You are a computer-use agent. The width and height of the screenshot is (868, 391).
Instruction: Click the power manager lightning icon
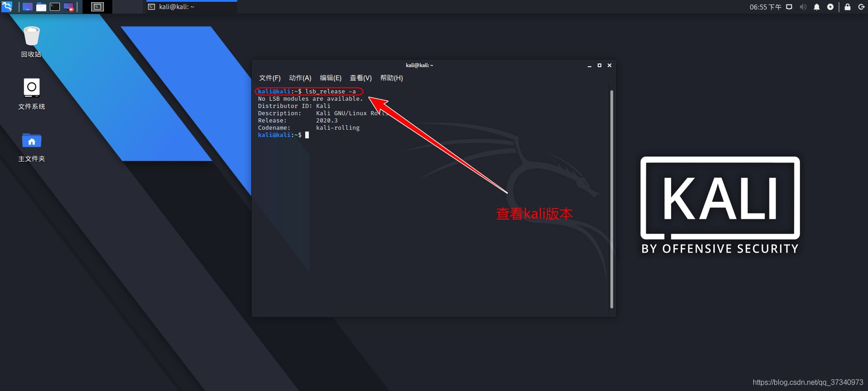[830, 7]
